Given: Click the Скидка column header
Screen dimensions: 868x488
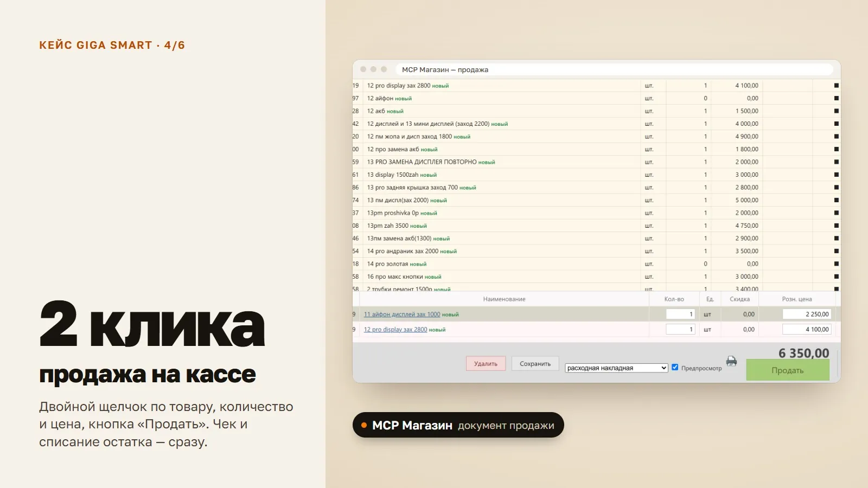Looking at the screenshot, I should [x=740, y=299].
